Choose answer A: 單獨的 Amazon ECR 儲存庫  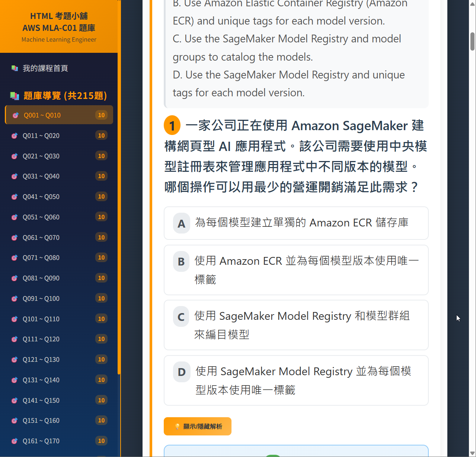(296, 223)
